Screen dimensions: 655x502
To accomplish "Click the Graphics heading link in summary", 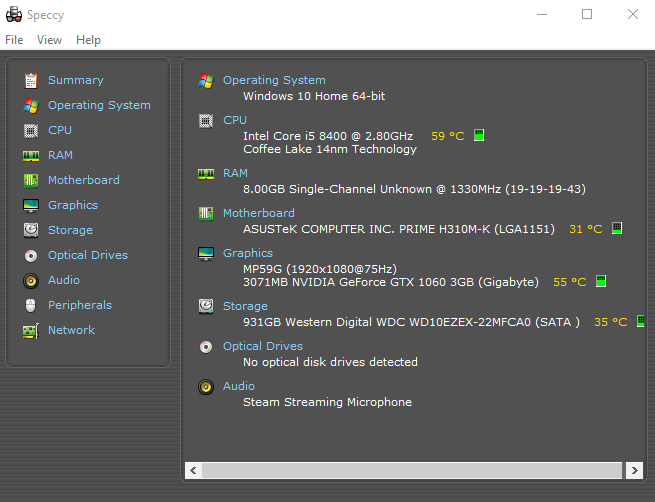I will pos(248,253).
